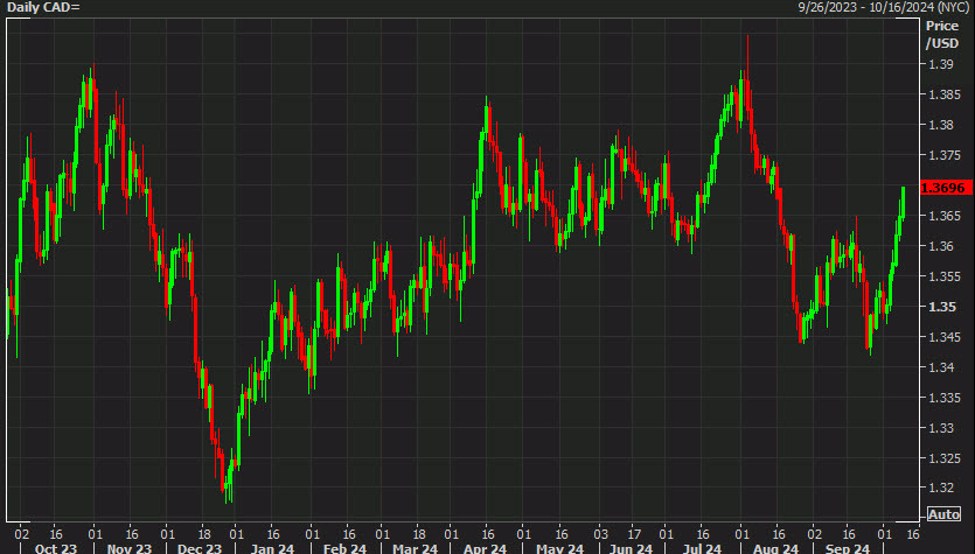Click the Mar 24 month label
The width and height of the screenshot is (975, 554).
pyautogui.click(x=415, y=548)
